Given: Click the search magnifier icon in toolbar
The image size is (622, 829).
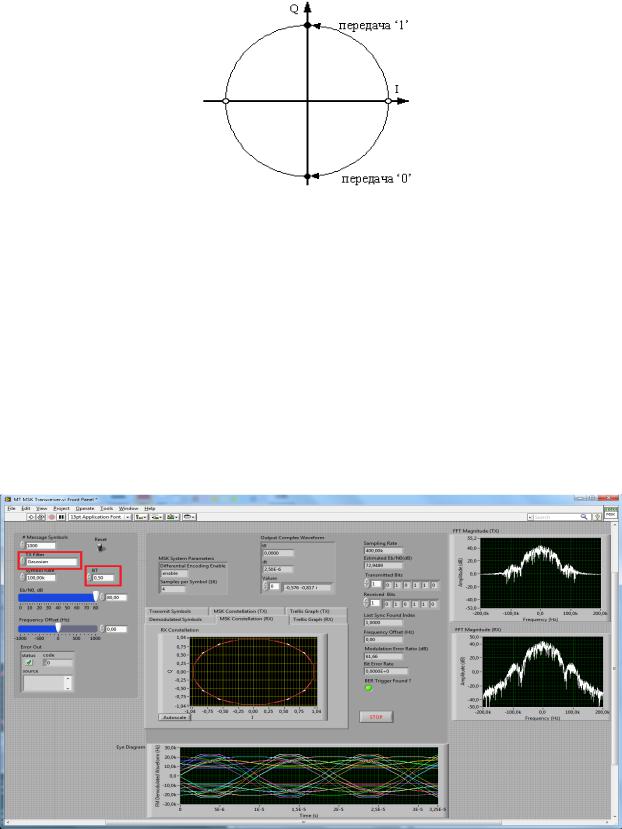Looking at the screenshot, I should (584, 517).
